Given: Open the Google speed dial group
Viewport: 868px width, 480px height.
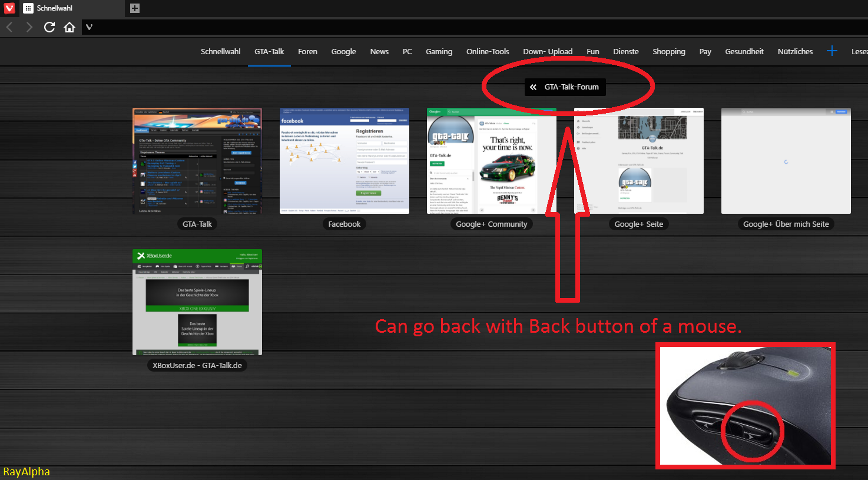Looking at the screenshot, I should (343, 52).
